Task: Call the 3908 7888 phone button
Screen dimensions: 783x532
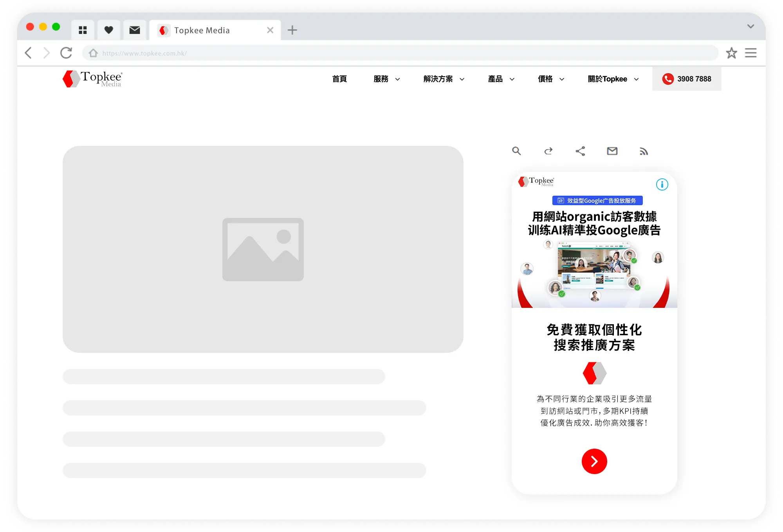Action: pos(687,79)
